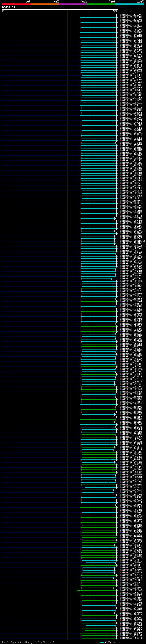Select hit label UniRef100_B9RI70
This screenshot has width=146, height=644.
pos(131,22)
